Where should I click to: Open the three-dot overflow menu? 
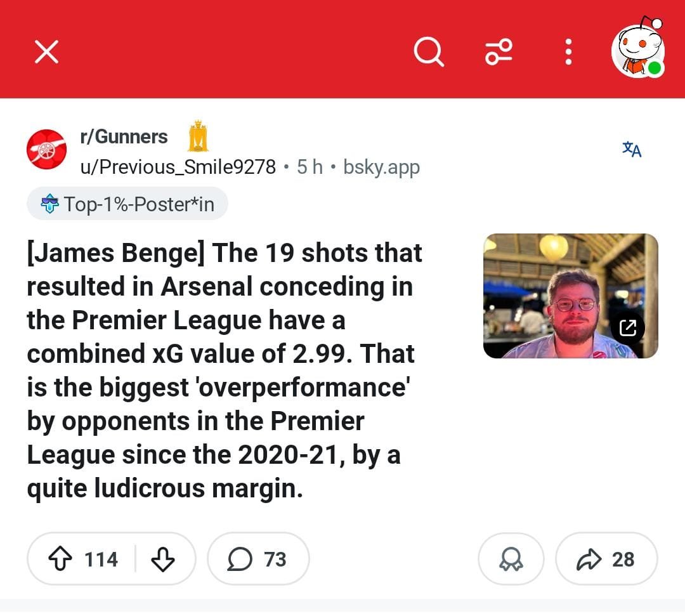[x=568, y=51]
